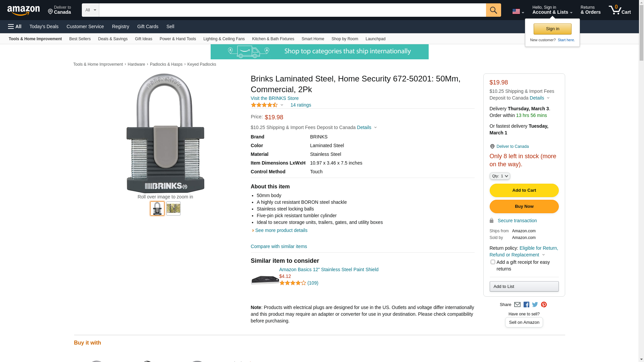
Task: Share product on Facebook icon
Action: [x=526, y=305]
